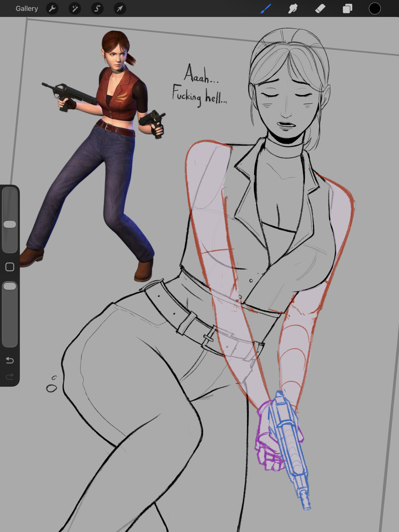Undo the last stroke
The height and width of the screenshot is (532, 399).
pos(10,360)
